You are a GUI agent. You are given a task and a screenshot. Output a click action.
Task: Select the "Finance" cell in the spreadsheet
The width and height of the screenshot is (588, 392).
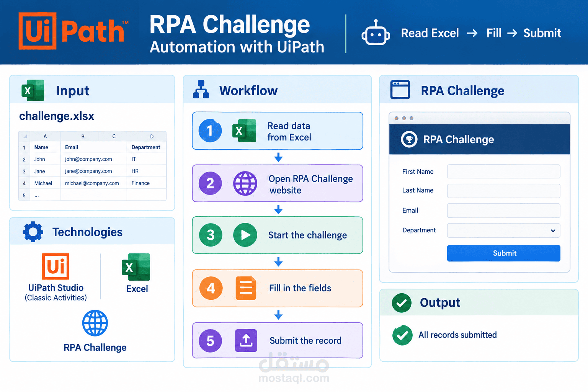[146, 183]
